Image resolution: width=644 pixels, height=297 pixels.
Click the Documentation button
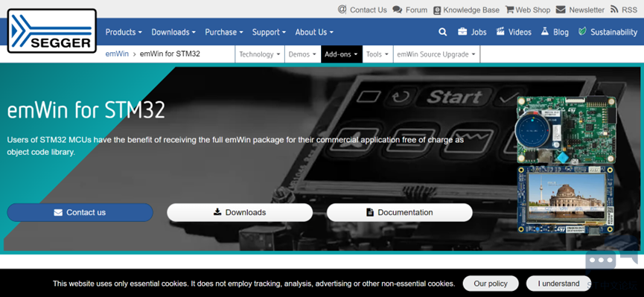(400, 212)
